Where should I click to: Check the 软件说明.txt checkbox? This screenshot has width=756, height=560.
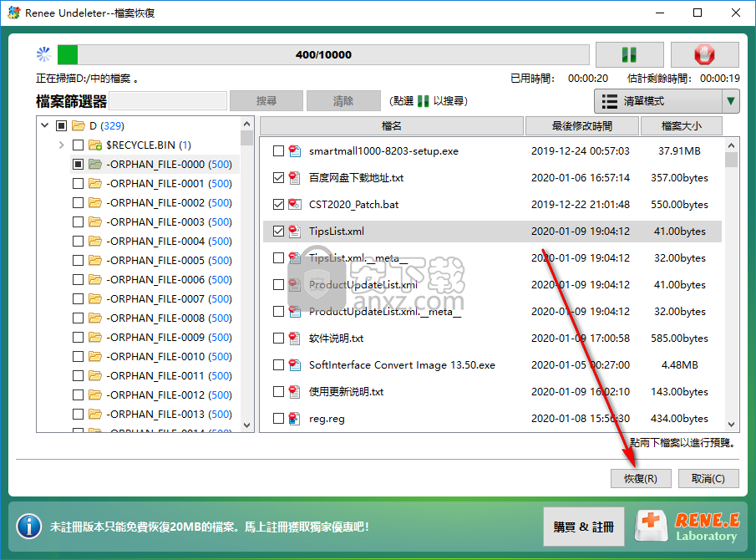278,339
